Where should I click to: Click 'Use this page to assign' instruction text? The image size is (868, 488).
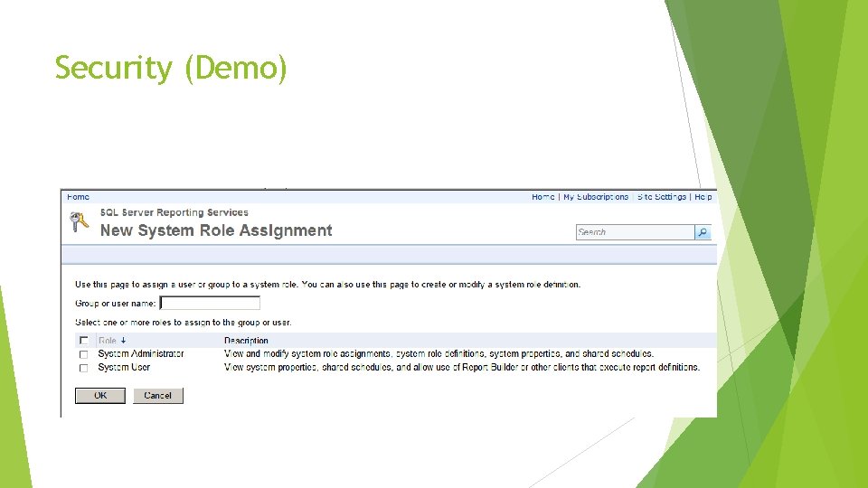327,285
